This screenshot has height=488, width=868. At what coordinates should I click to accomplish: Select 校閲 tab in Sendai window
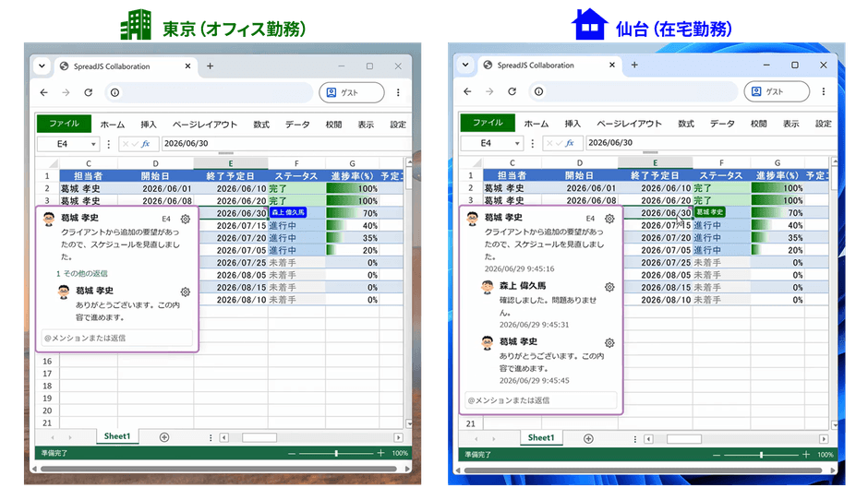coord(758,124)
